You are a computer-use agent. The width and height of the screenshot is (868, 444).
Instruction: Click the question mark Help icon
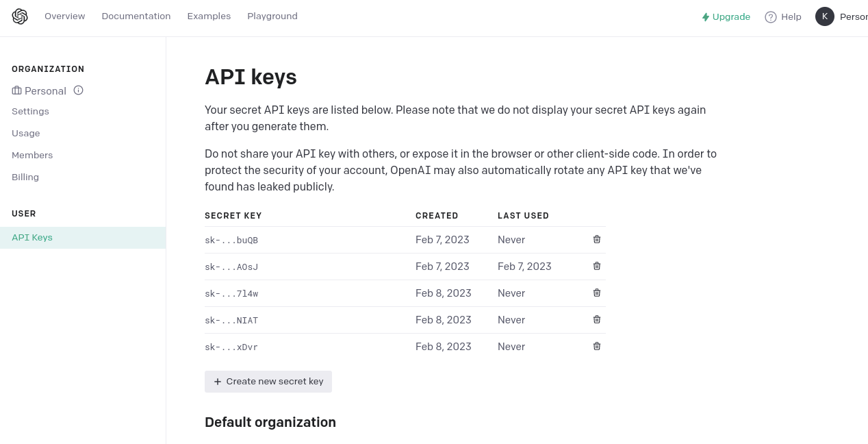pos(771,17)
